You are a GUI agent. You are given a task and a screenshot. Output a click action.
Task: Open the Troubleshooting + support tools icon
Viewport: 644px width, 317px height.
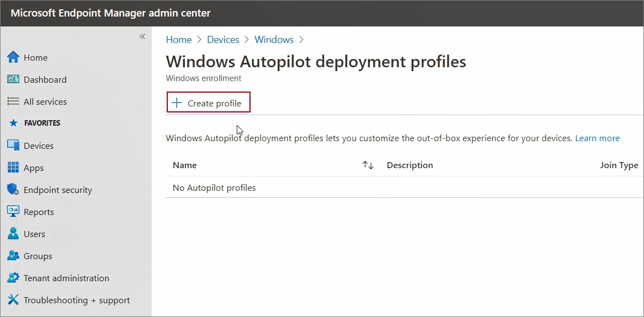tap(13, 300)
